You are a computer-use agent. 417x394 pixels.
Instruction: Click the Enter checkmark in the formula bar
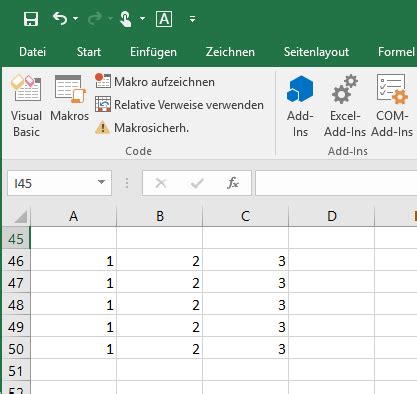[x=197, y=183]
